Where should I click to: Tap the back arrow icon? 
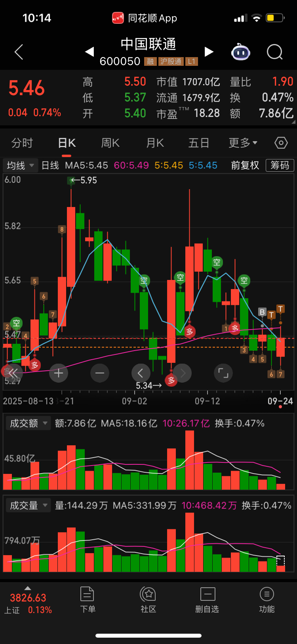coord(19,52)
